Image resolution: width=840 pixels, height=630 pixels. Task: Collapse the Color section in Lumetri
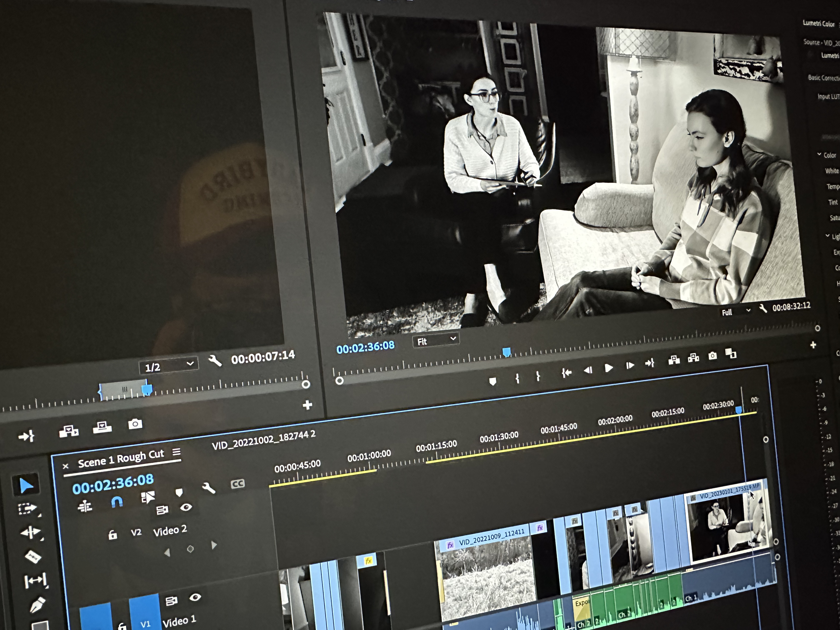coord(819,154)
